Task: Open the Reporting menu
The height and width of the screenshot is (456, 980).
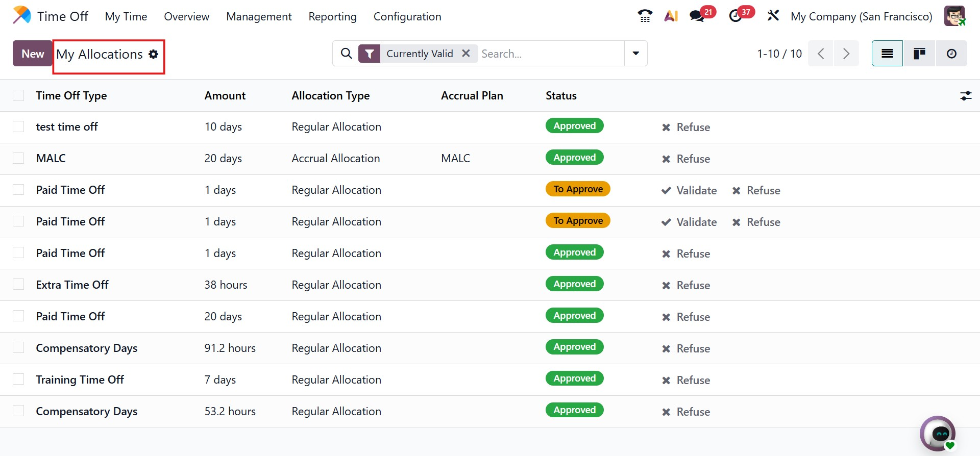Action: pyautogui.click(x=332, y=16)
